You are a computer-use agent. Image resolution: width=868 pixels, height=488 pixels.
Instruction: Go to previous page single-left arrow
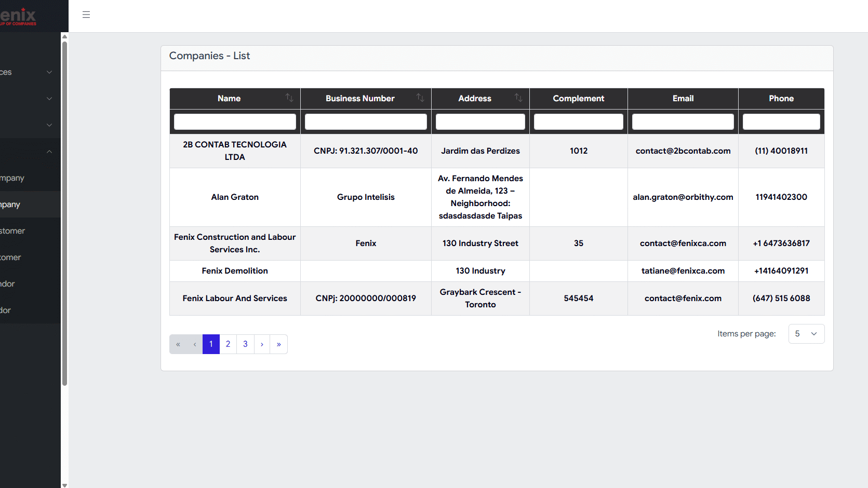coord(195,344)
